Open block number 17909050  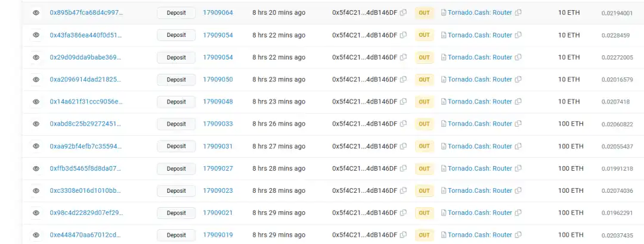pyautogui.click(x=218, y=80)
